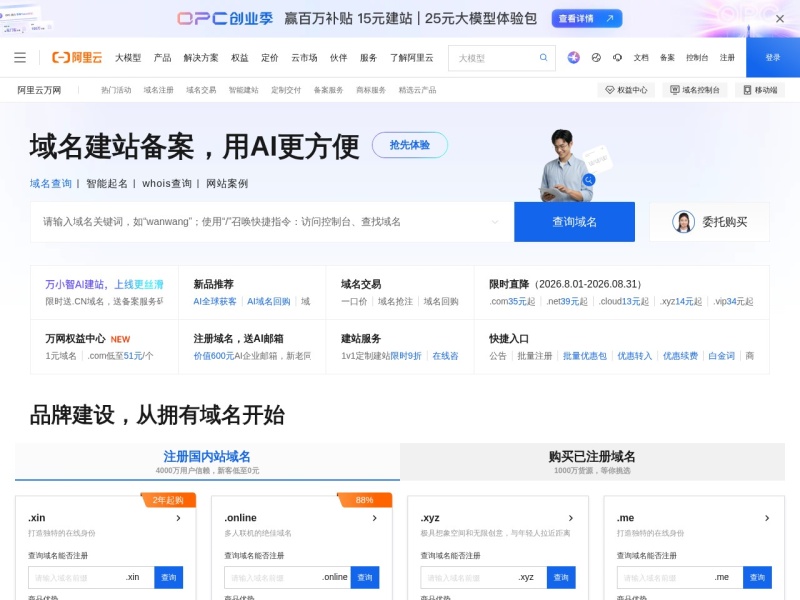Expand the .xyz card chevron
The width and height of the screenshot is (800, 600).
coord(570,518)
